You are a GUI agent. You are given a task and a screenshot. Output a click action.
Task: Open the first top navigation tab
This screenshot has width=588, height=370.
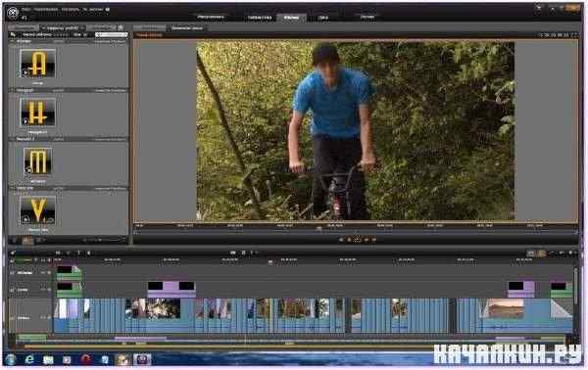point(211,17)
